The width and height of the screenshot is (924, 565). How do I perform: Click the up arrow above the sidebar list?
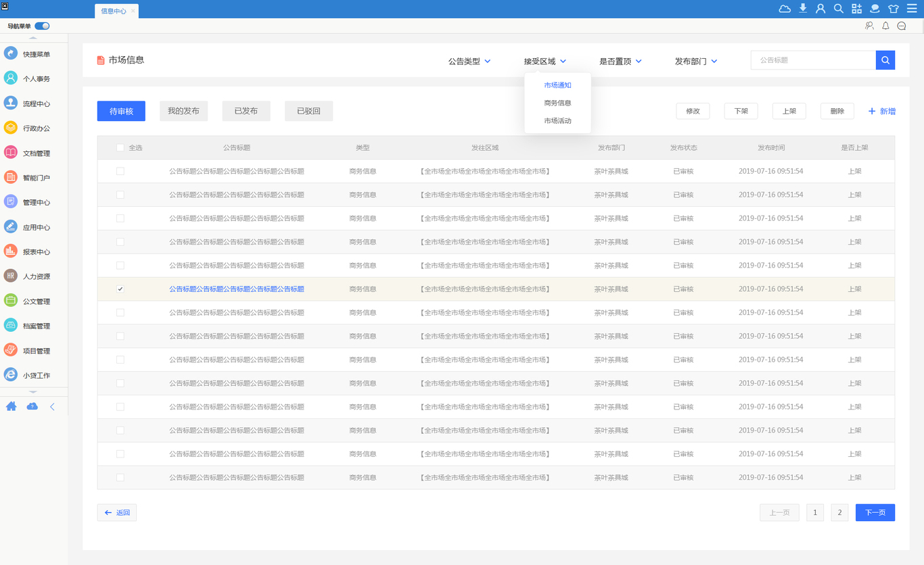[33, 38]
